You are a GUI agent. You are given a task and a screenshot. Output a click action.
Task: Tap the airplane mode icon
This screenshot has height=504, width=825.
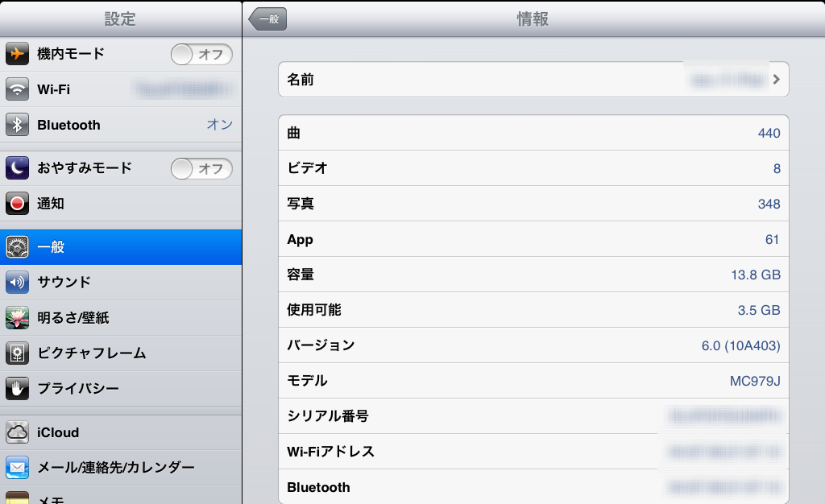pos(18,54)
